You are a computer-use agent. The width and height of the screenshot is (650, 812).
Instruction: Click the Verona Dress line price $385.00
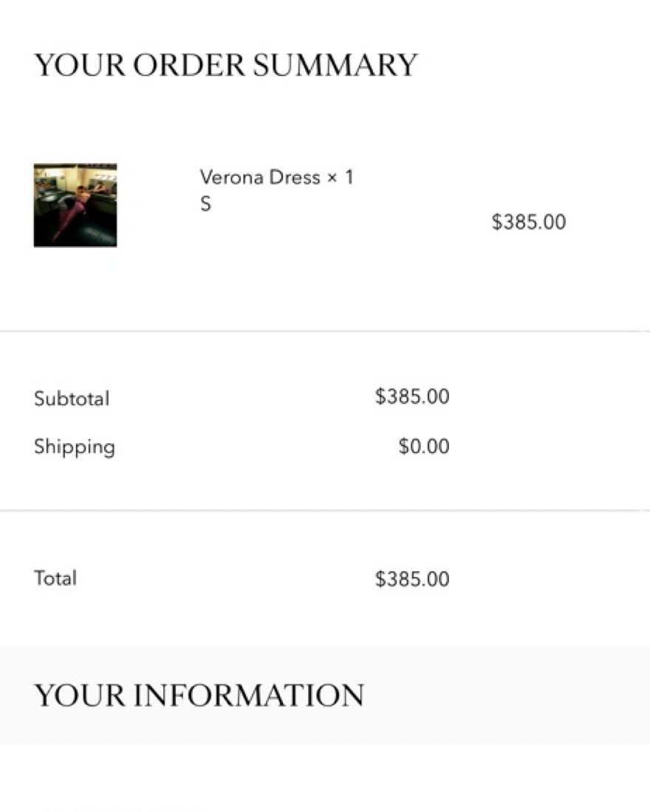click(529, 222)
